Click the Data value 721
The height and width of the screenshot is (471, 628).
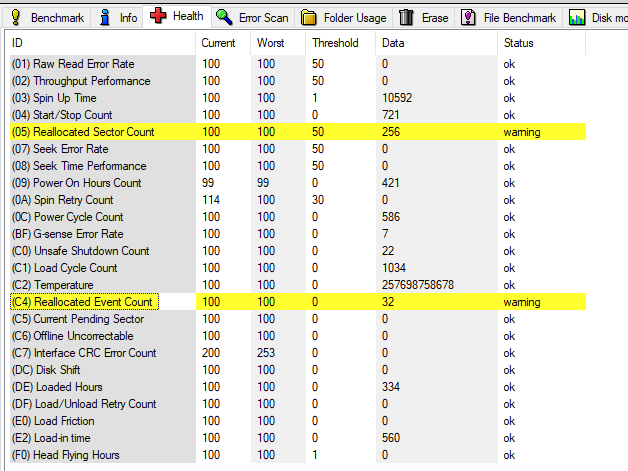391,115
